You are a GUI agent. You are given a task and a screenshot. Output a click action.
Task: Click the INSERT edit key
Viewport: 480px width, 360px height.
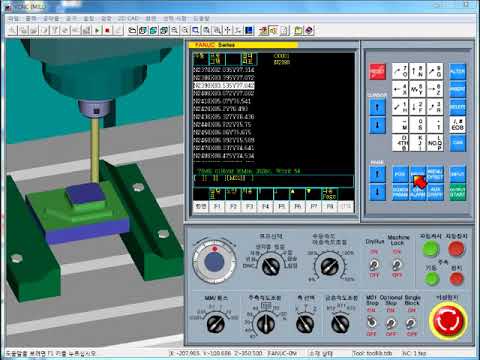pos(457,89)
